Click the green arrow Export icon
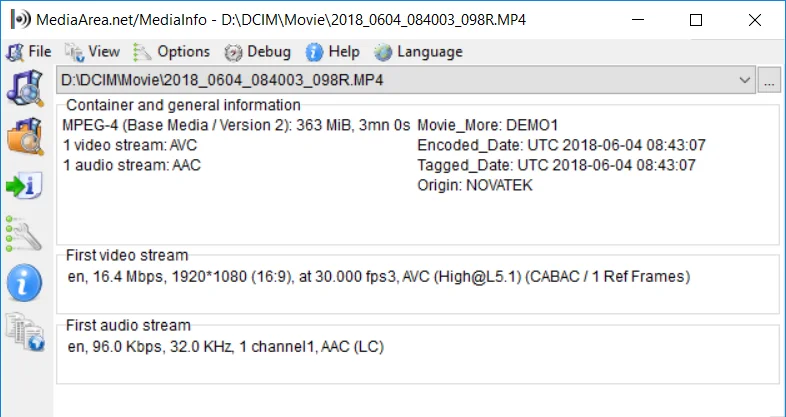The image size is (786, 417). pos(25,185)
